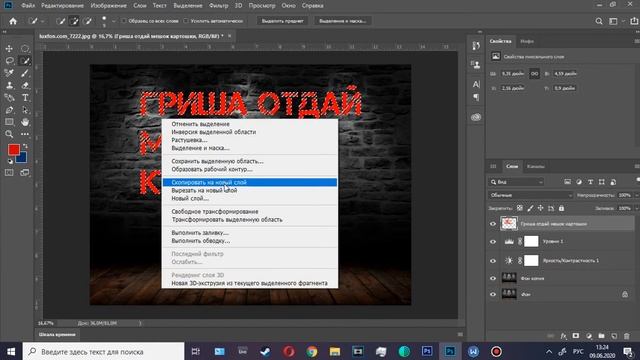
Task: Open brush picker dropdown in options bar
Action: click(x=113, y=21)
